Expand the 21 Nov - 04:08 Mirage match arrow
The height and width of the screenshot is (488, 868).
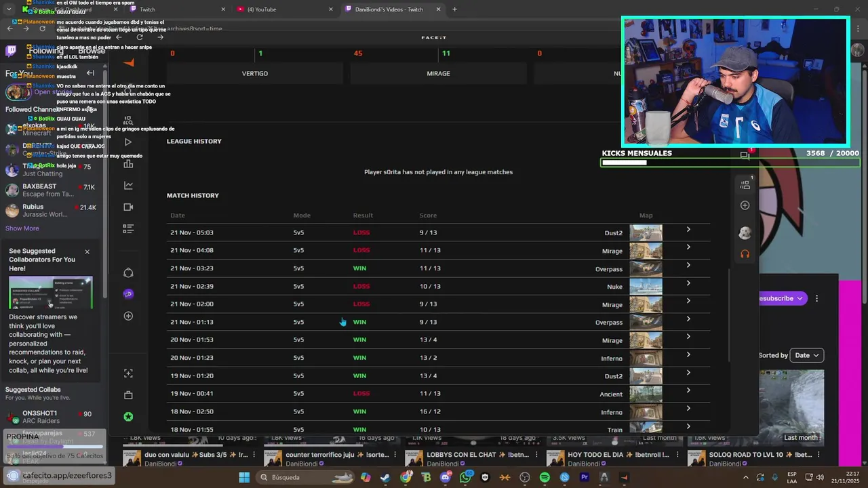click(688, 247)
